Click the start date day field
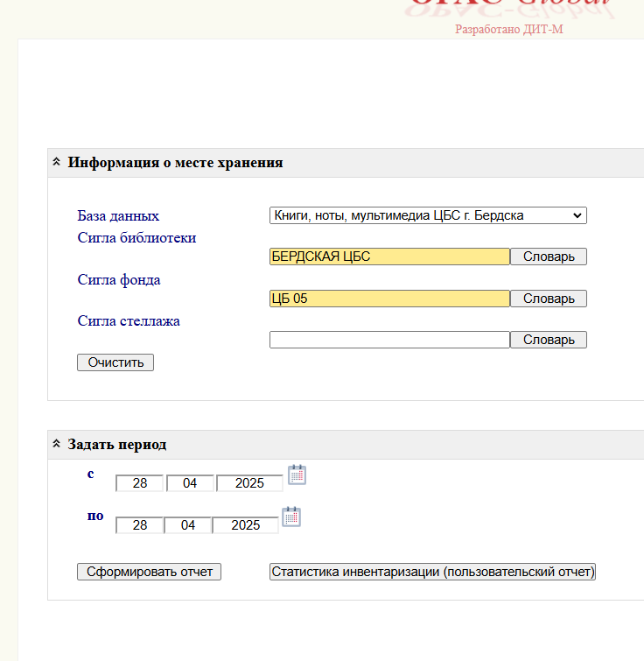This screenshot has width=644, height=661. [139, 483]
